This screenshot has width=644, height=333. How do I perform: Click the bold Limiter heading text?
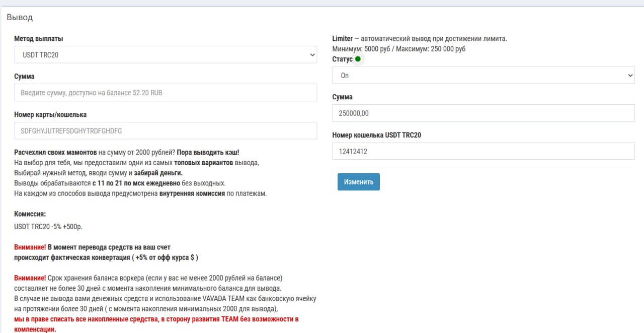pos(342,39)
